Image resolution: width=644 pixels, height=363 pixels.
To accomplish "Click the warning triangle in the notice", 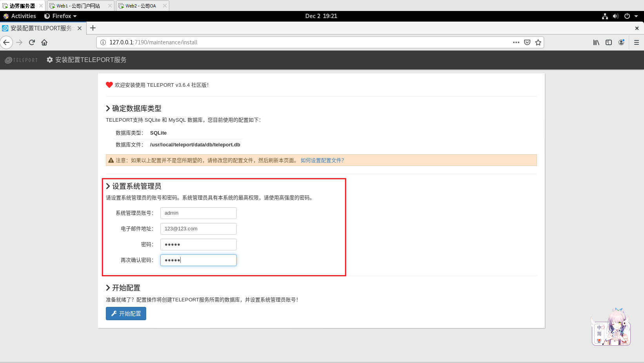I will coord(111,160).
